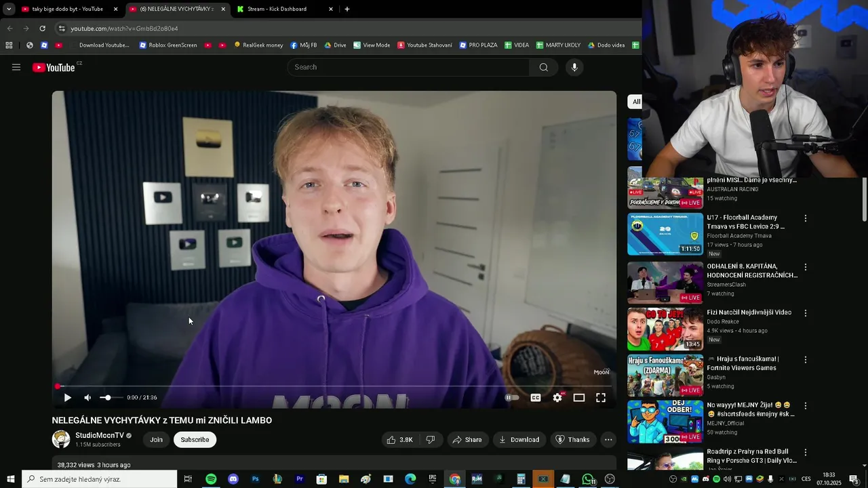
Task: Click the Thanks button
Action: point(572,440)
